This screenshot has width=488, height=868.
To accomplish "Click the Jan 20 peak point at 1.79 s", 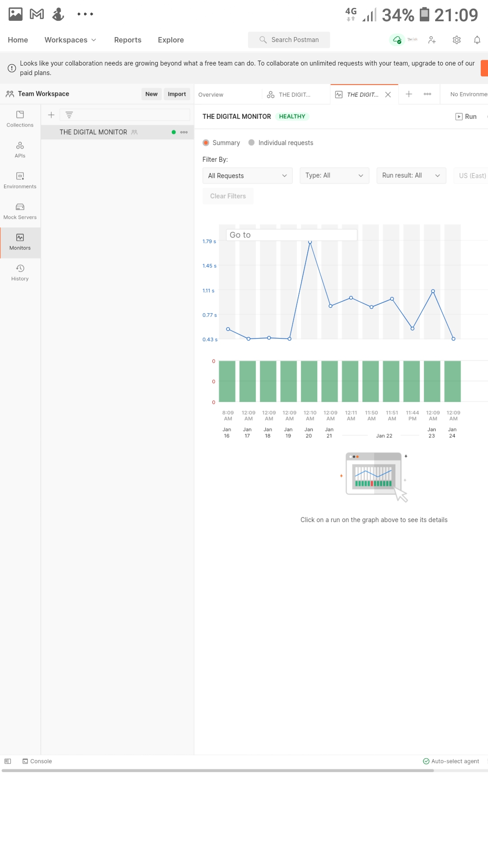I will coord(310,242).
